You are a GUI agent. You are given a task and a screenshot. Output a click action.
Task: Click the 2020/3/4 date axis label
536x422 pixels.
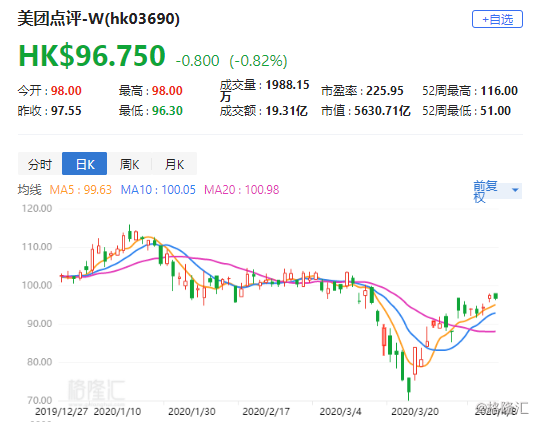coord(340,411)
